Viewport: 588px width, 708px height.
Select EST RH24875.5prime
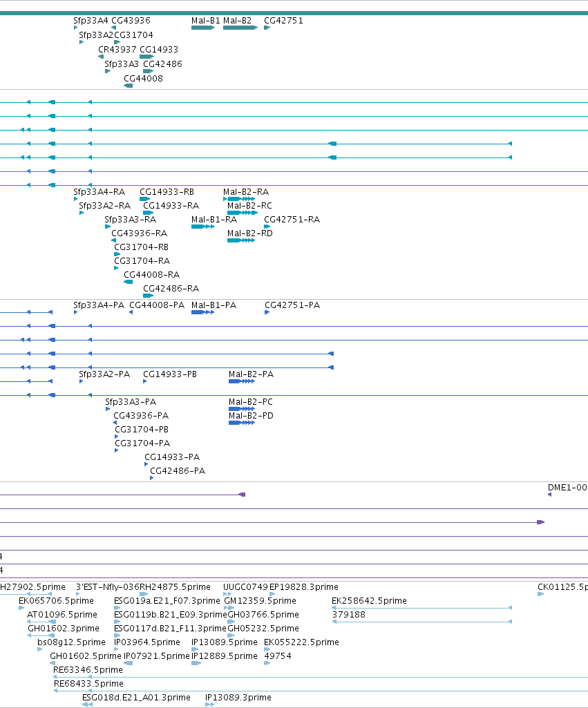point(176,587)
